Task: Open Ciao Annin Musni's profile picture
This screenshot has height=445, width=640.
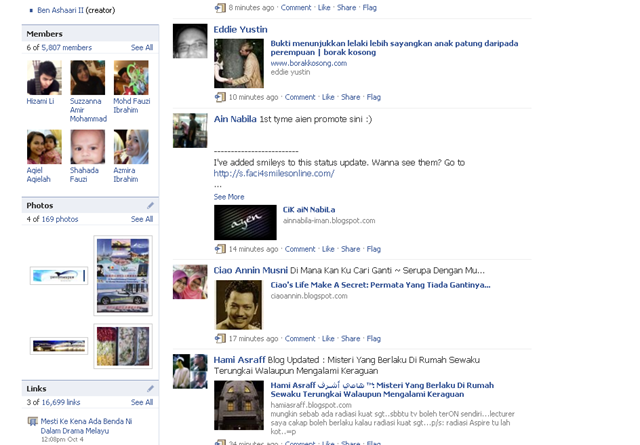Action: point(190,282)
